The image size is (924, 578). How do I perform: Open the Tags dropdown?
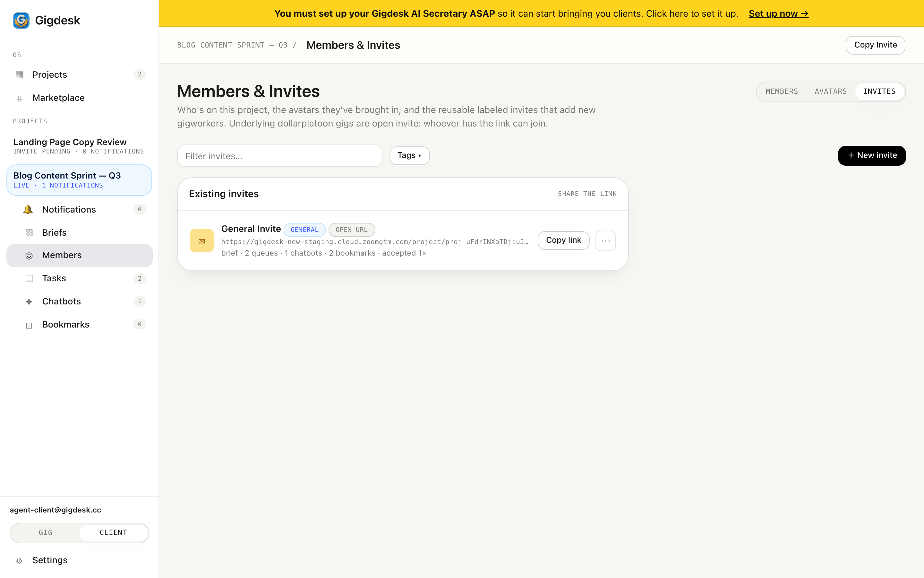point(409,156)
